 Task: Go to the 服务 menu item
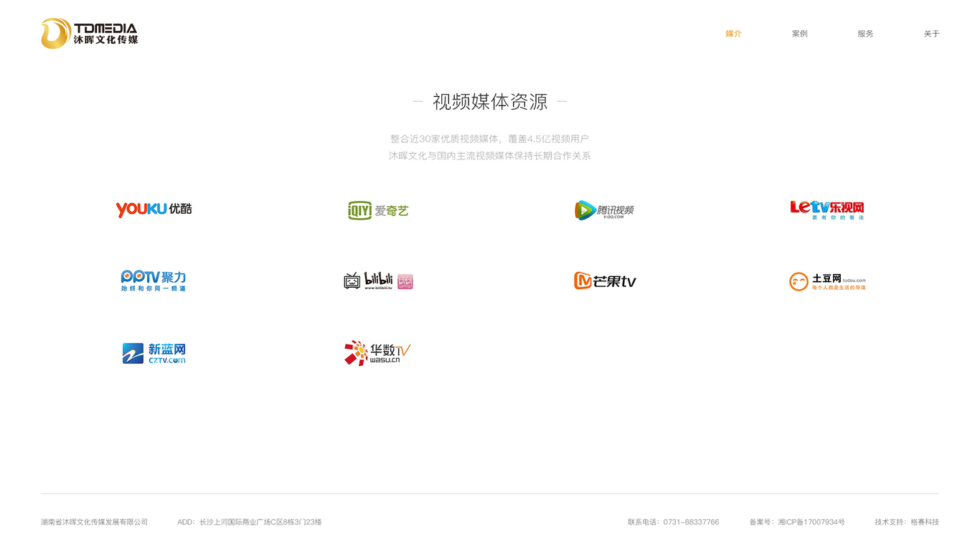pos(865,34)
